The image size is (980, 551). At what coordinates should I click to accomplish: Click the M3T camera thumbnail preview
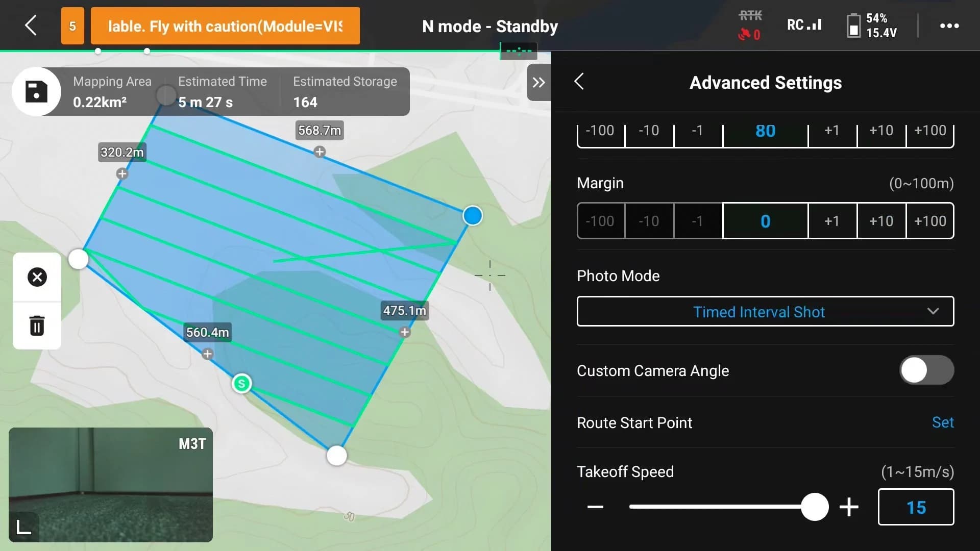[x=110, y=484]
